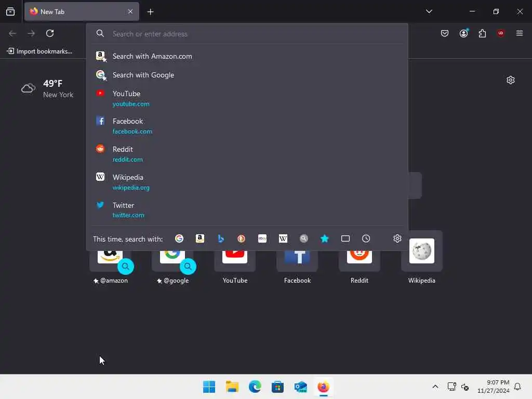Select the New Tab tab
The width and height of the screenshot is (532, 399).
coord(82,11)
